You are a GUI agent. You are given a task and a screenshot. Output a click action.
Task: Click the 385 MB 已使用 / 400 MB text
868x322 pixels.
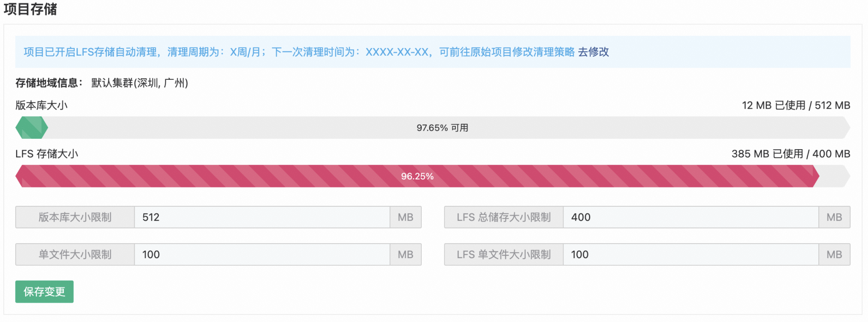[x=790, y=154]
